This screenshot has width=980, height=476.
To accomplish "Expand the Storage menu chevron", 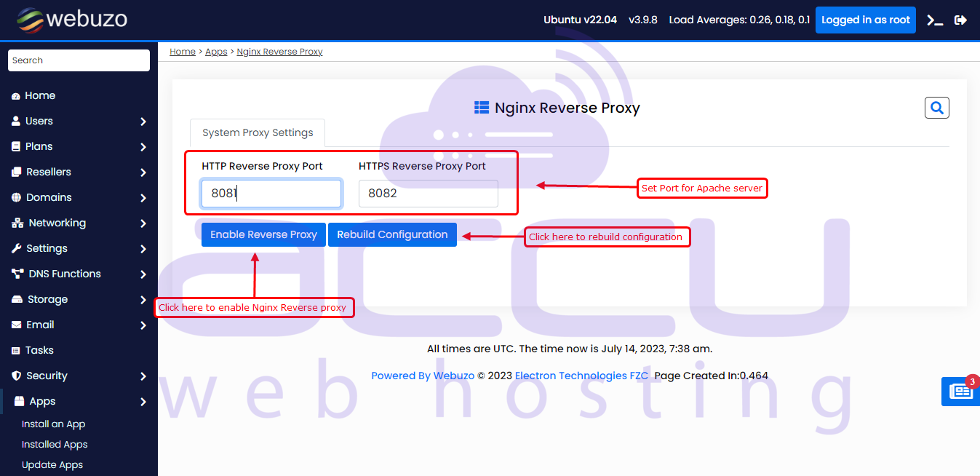I will (143, 300).
